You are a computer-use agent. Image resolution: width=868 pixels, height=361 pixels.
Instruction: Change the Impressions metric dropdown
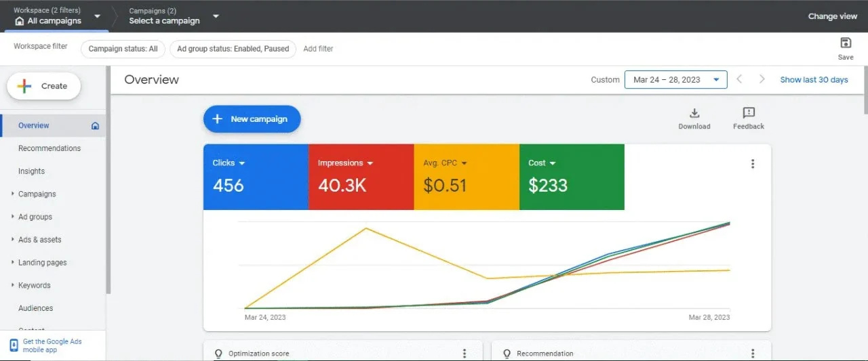[370, 163]
